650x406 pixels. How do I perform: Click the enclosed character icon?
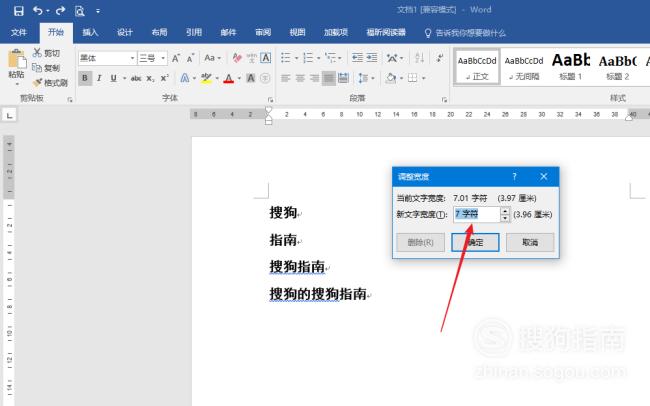click(265, 78)
